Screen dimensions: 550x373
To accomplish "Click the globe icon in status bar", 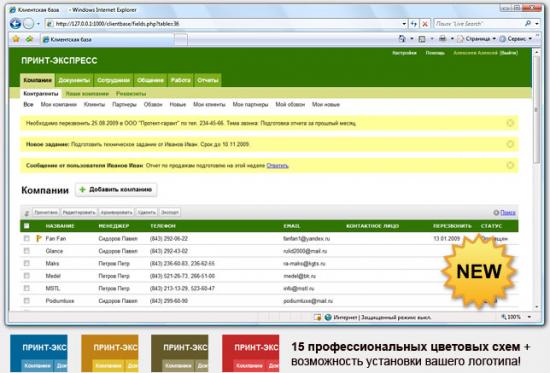I will pos(328,317).
